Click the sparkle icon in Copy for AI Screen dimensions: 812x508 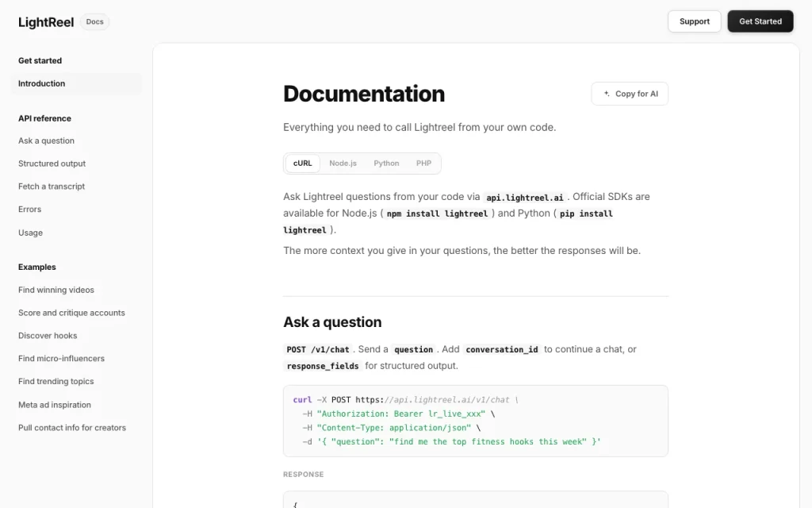point(607,94)
